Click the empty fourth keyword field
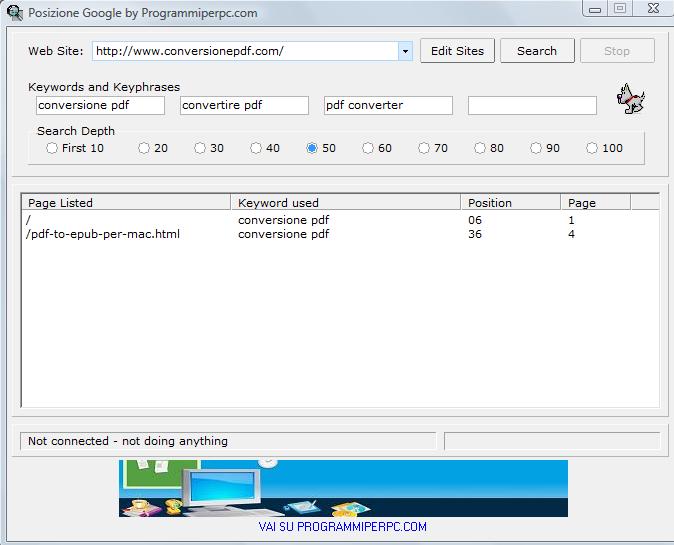Viewport: 674px width, 545px height. click(x=532, y=105)
